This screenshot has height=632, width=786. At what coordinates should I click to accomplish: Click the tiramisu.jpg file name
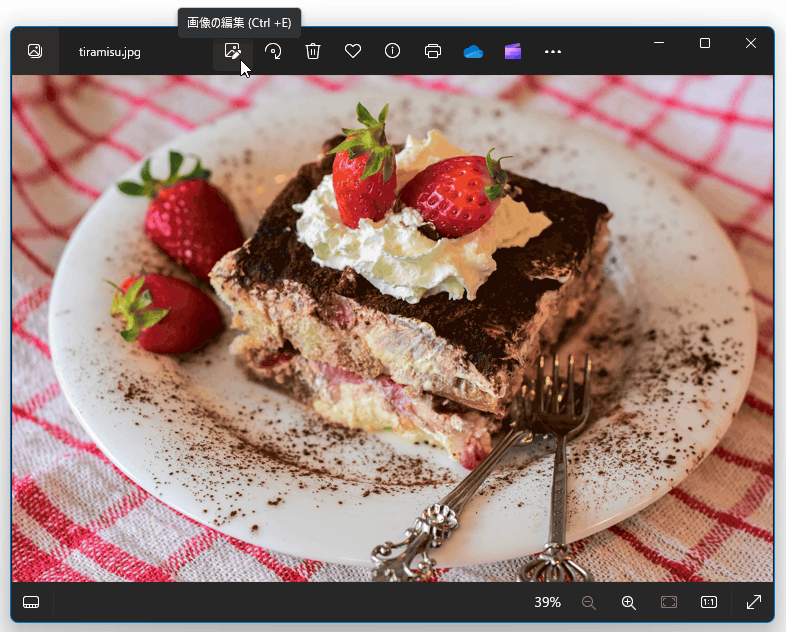pyautogui.click(x=110, y=52)
